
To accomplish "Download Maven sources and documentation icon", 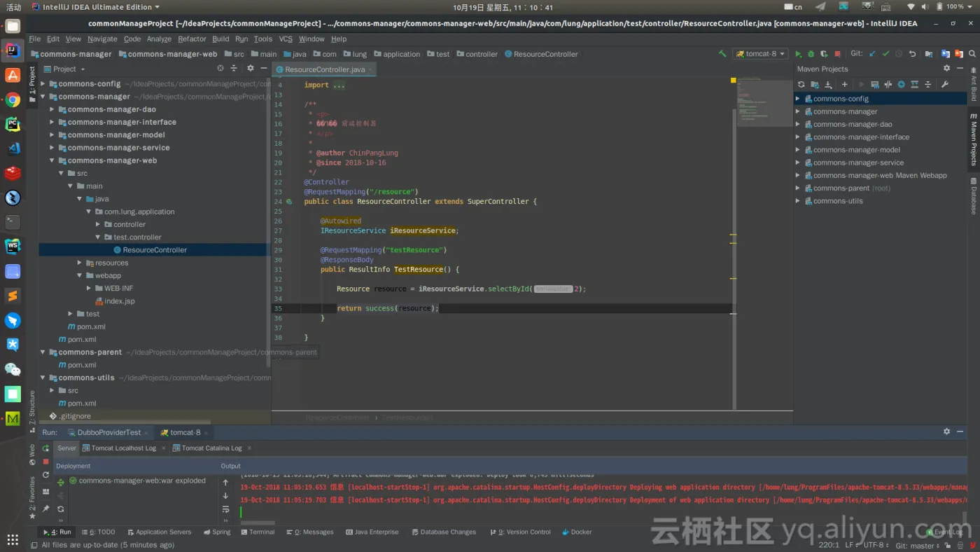I will click(x=828, y=85).
